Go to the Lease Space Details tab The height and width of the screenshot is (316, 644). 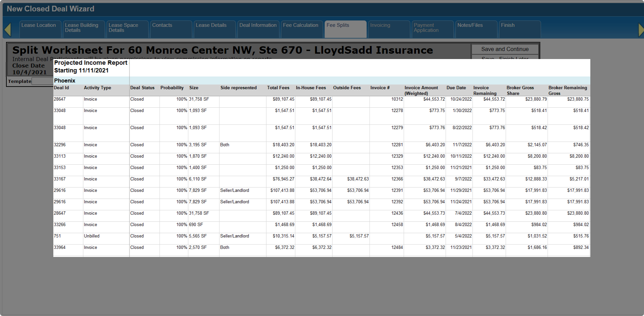(x=127, y=29)
